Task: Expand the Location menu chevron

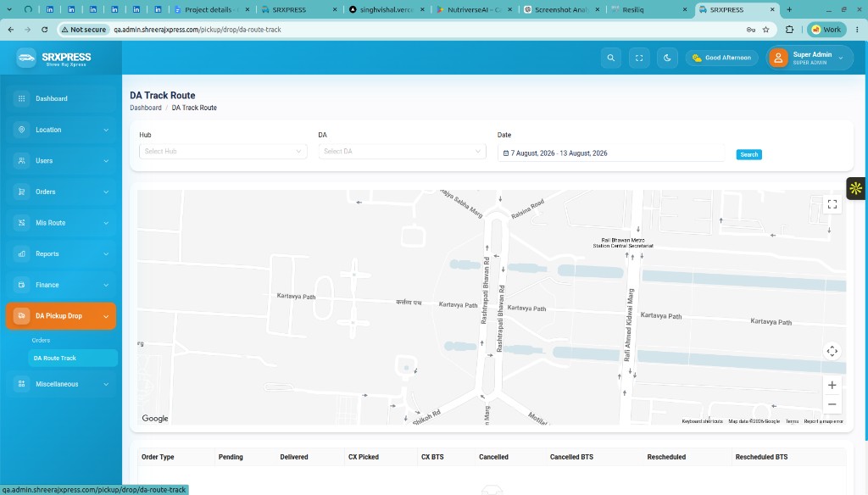Action: coord(106,131)
